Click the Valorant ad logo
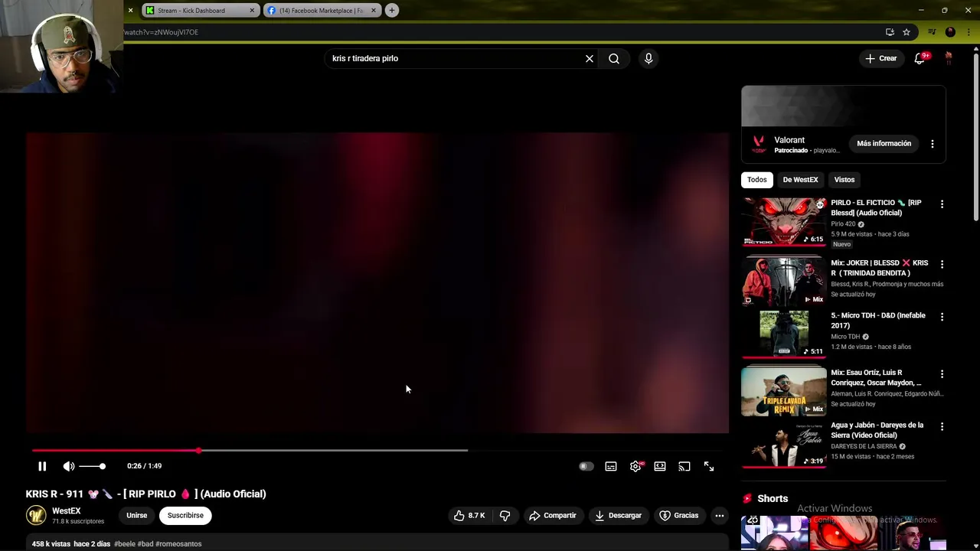This screenshot has width=980, height=551. 759,144
